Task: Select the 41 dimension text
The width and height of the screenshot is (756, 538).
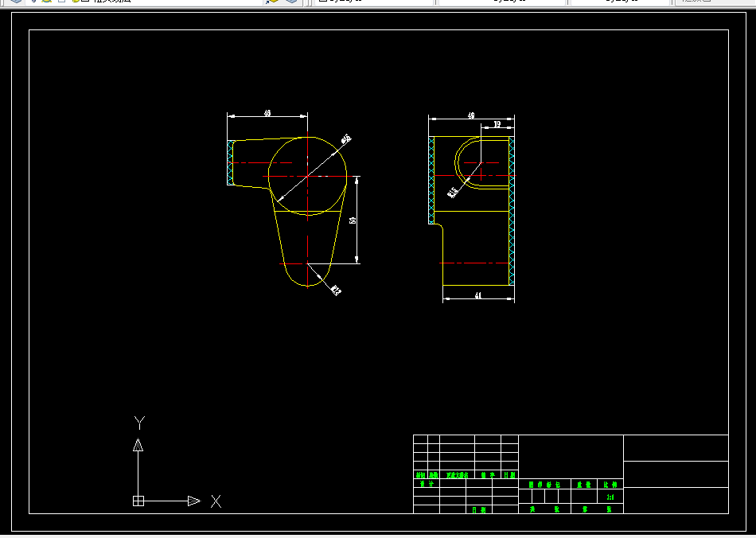Action: pyautogui.click(x=477, y=295)
